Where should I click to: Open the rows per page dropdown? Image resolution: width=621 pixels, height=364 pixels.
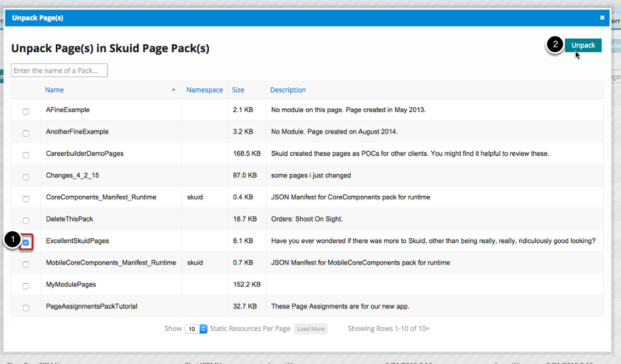pos(196,329)
